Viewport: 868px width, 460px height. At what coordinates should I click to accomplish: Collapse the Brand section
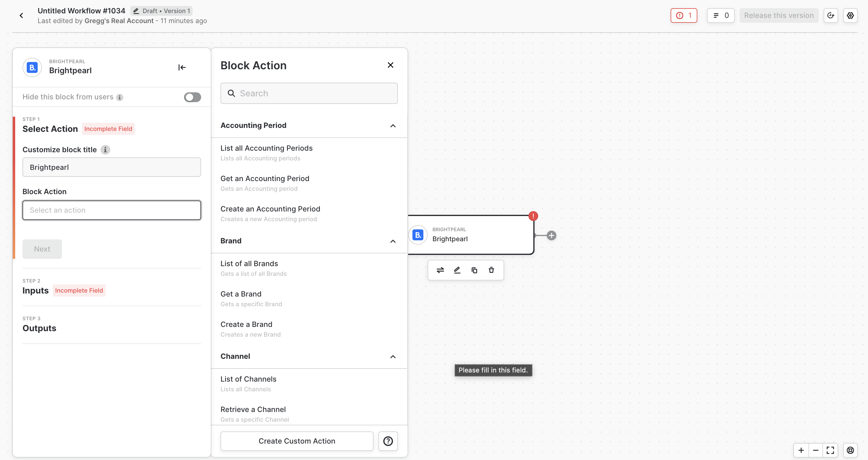(393, 241)
